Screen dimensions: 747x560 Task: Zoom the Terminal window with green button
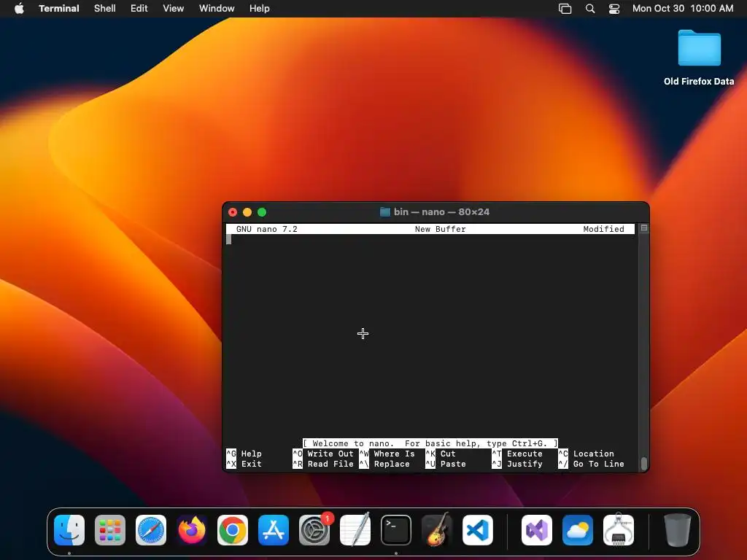click(262, 212)
